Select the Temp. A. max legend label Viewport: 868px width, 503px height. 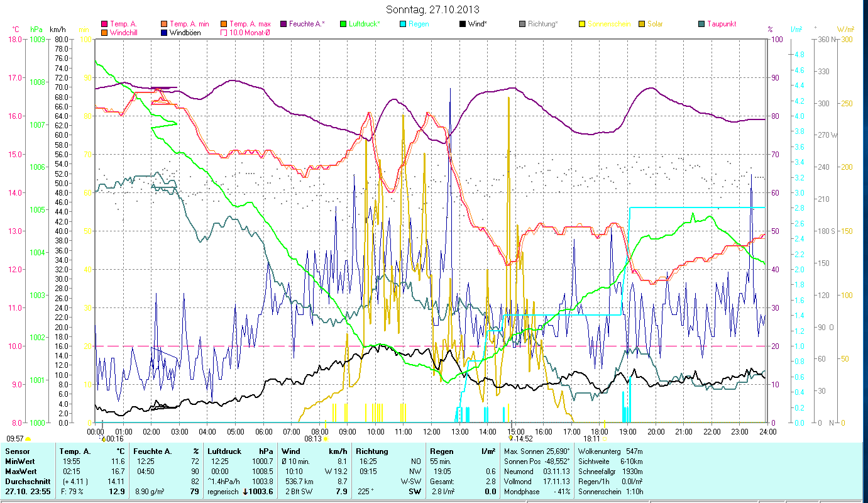tap(250, 24)
